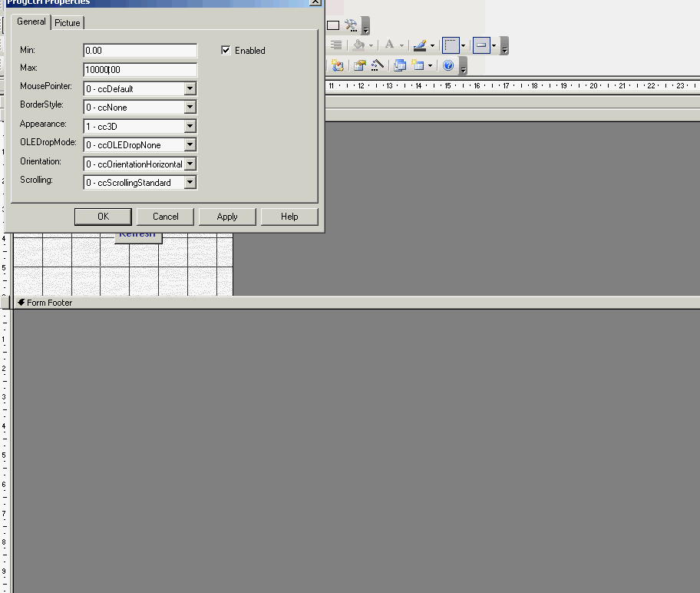Open More Controls hammer-and-wrench icon
The height and width of the screenshot is (593, 700).
pyautogui.click(x=352, y=25)
